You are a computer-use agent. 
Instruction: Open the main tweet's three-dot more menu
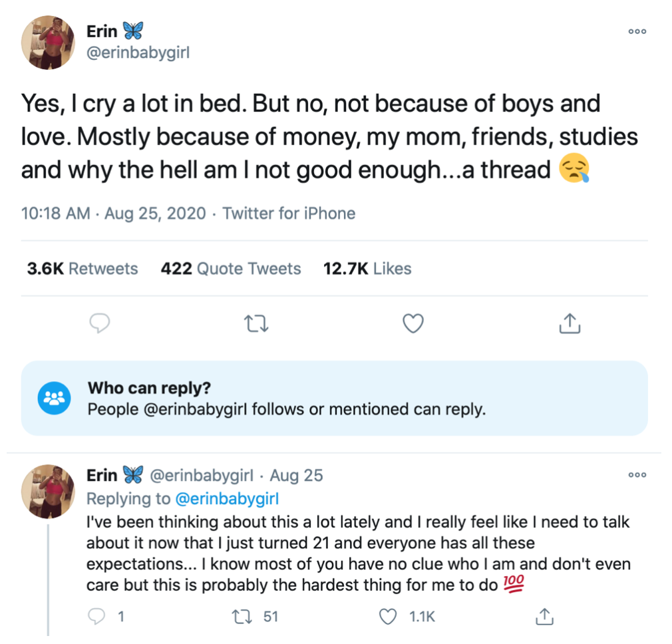(x=637, y=31)
